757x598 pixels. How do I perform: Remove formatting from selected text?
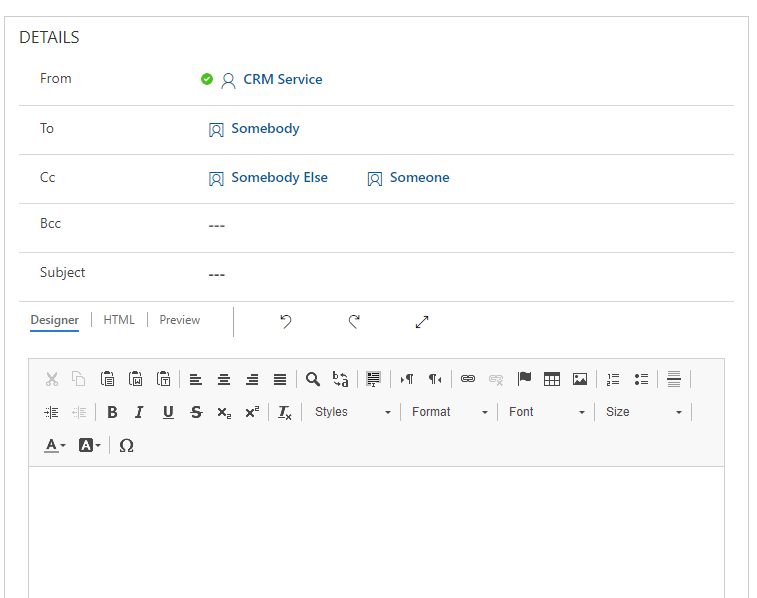[285, 413]
